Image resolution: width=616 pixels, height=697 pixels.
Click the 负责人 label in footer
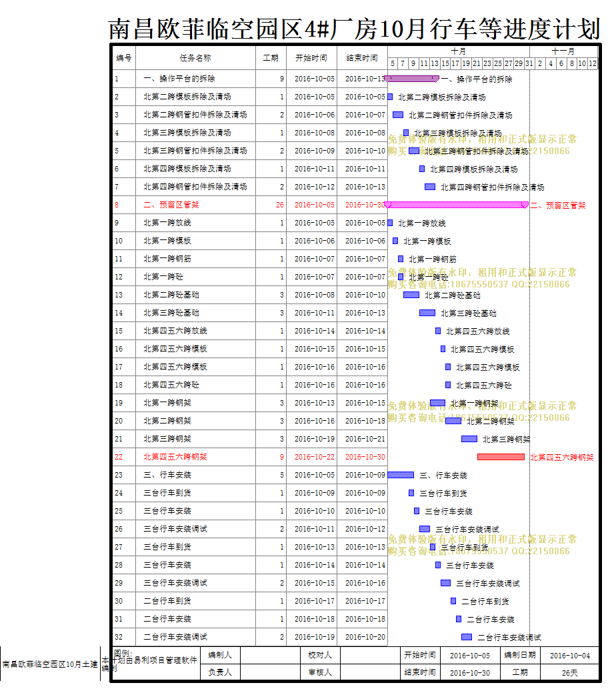pos(220,672)
